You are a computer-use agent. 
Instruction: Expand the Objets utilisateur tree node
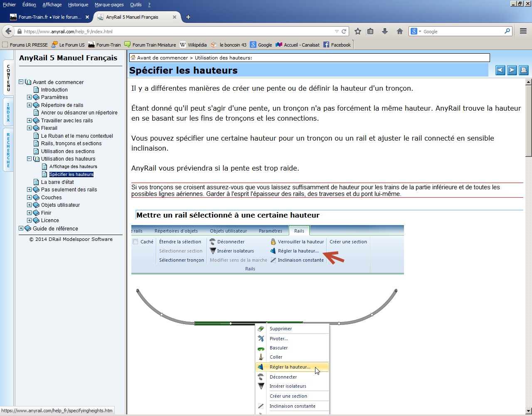[x=30, y=205]
